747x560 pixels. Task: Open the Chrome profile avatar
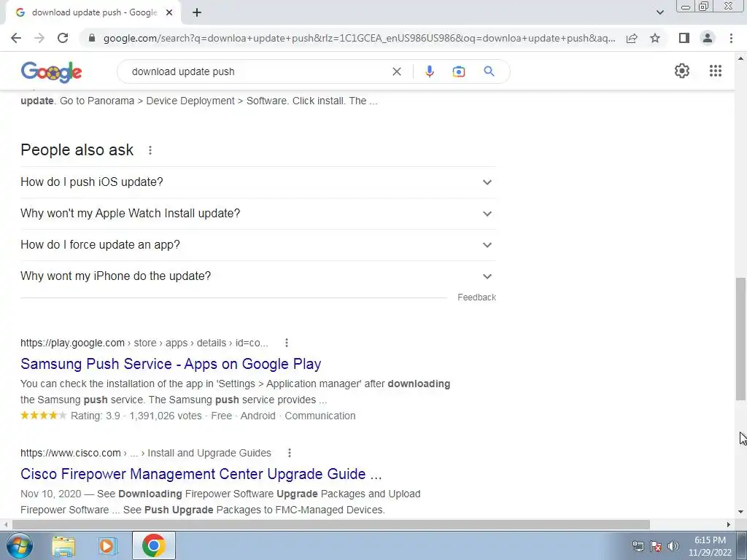[708, 38]
